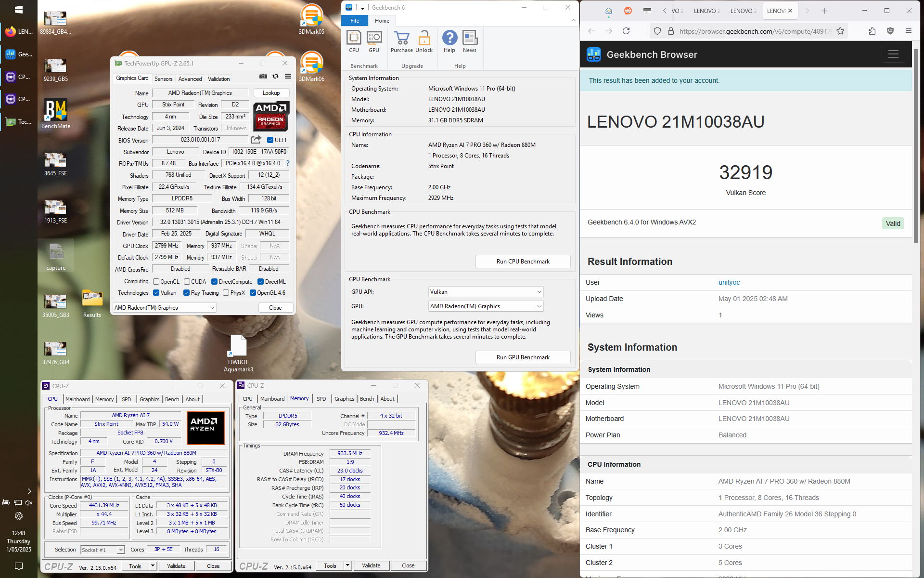Toggle the PhysX checkbox
924x578 pixels.
[226, 293]
